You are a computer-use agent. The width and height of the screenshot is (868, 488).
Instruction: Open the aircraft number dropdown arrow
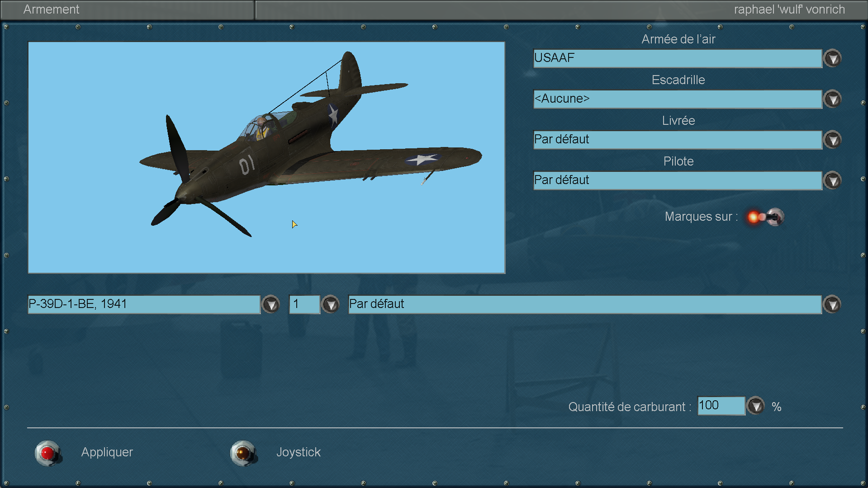(331, 304)
